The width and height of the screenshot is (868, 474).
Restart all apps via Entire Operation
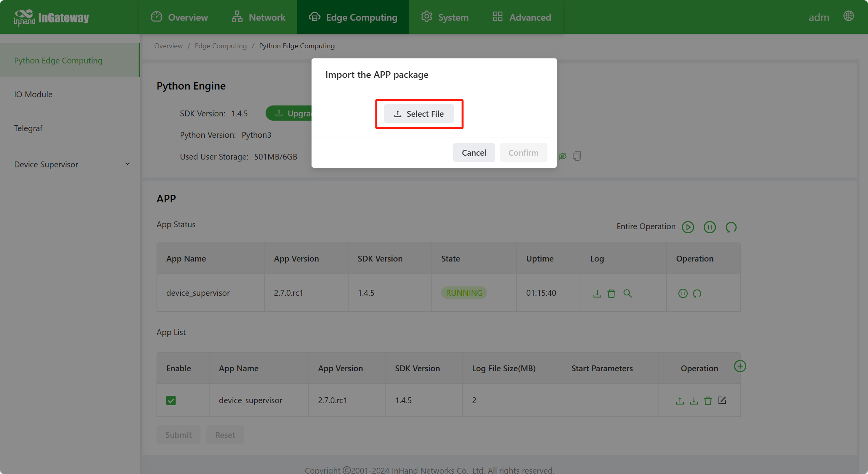[731, 227]
